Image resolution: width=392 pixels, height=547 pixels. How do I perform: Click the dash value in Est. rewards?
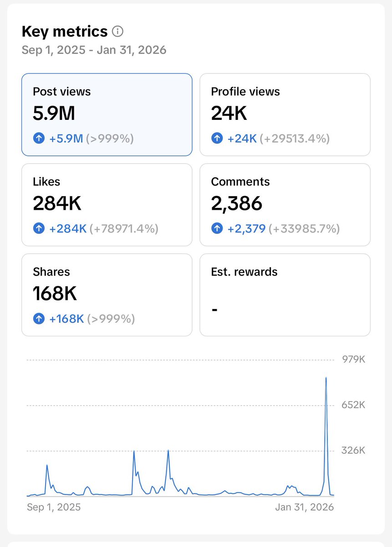point(214,310)
